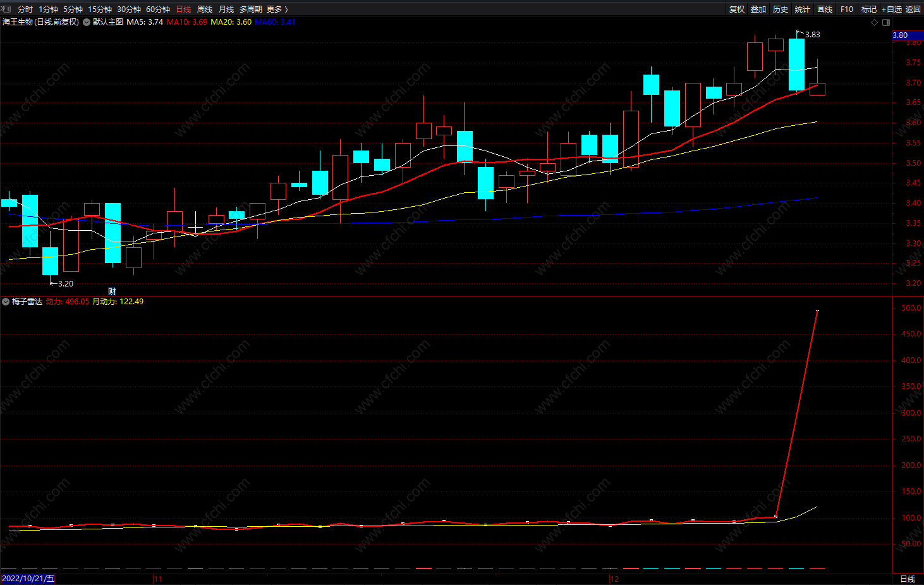Screen dimensions: 924x585
Task: Open the F10 company info
Action: (847, 9)
